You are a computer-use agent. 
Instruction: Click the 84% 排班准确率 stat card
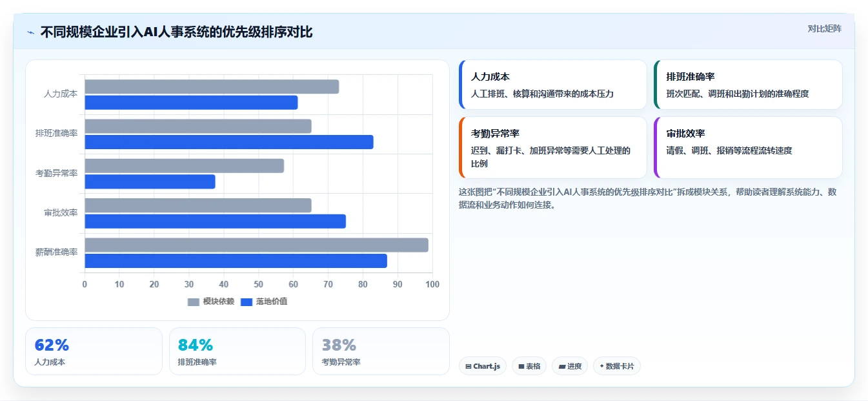click(237, 351)
